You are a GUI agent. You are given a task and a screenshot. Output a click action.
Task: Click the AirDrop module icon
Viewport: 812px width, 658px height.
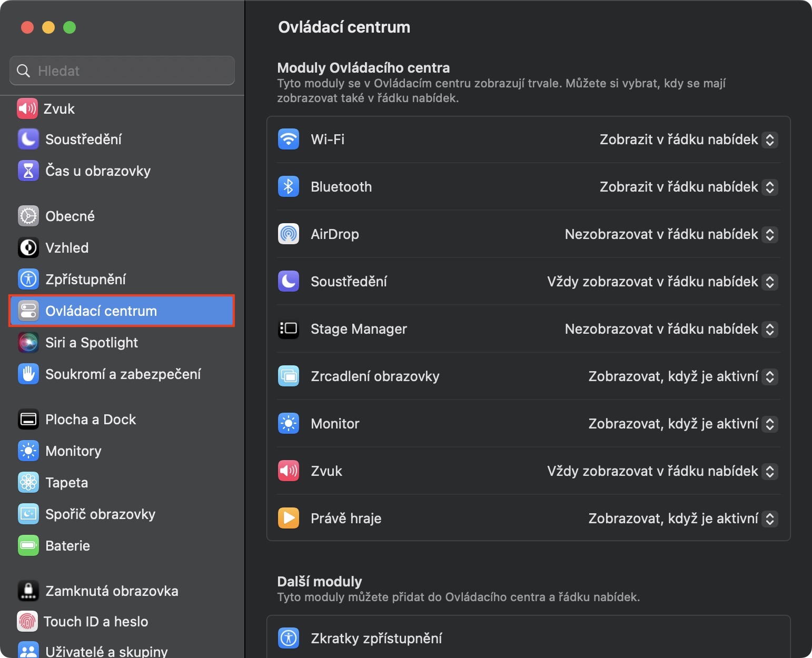point(289,234)
